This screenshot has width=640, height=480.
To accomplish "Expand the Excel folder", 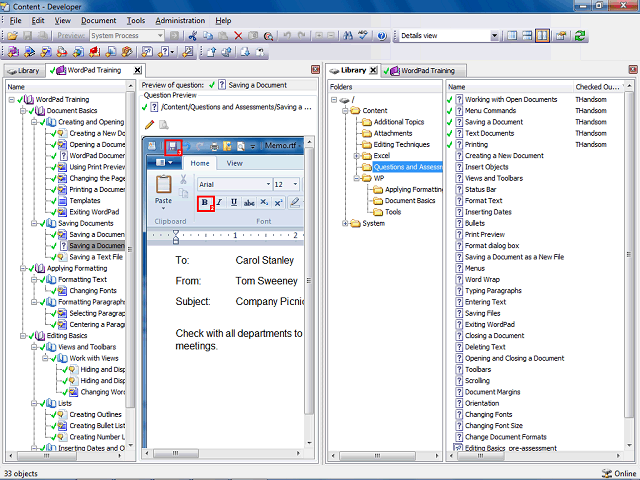I will pyautogui.click(x=356, y=156).
